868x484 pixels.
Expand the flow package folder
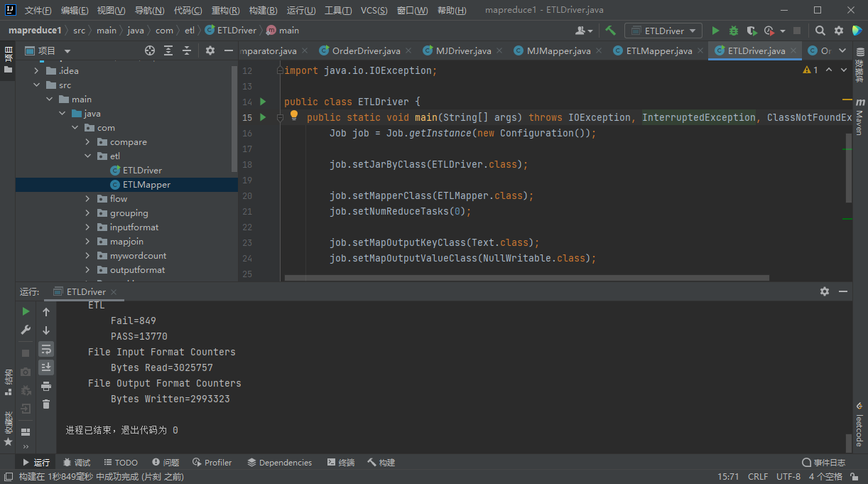pos(88,199)
